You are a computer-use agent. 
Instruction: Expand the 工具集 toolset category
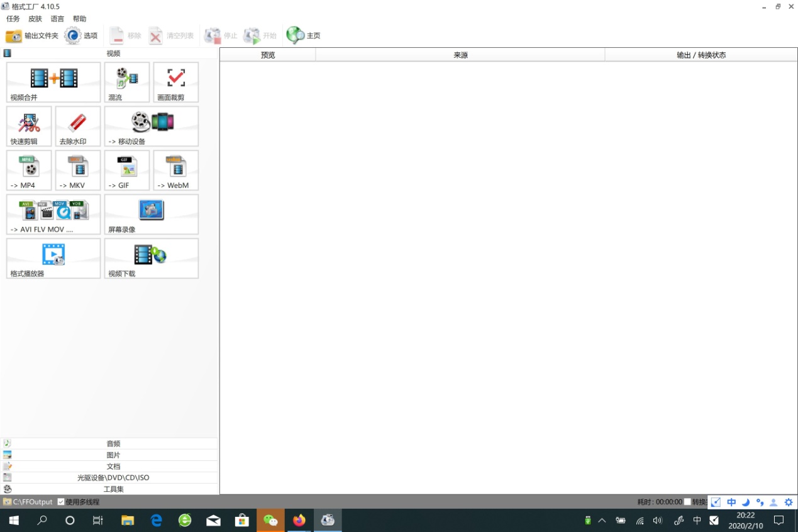pyautogui.click(x=113, y=489)
